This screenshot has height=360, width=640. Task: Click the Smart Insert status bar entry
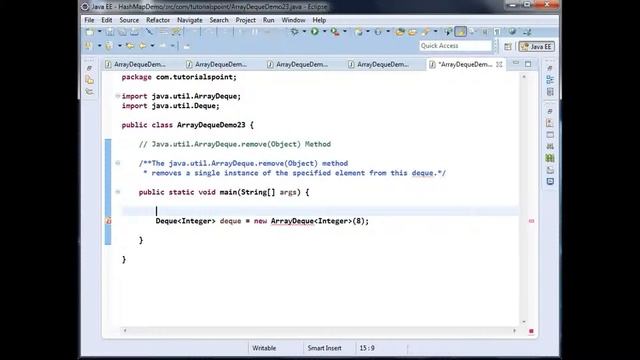click(324, 348)
